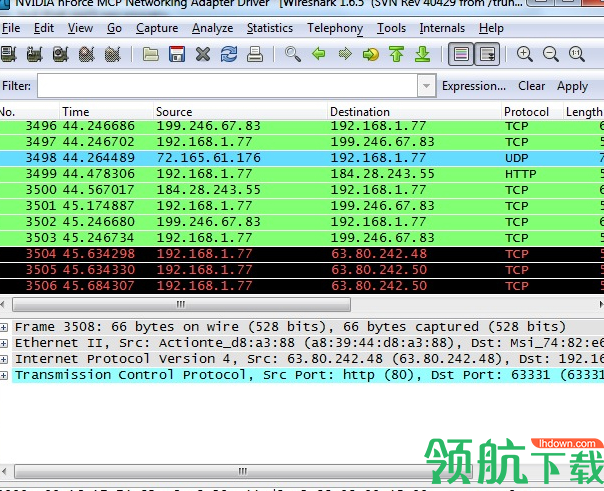The image size is (604, 491).
Task: Jump to last packet icon
Action: click(423, 54)
